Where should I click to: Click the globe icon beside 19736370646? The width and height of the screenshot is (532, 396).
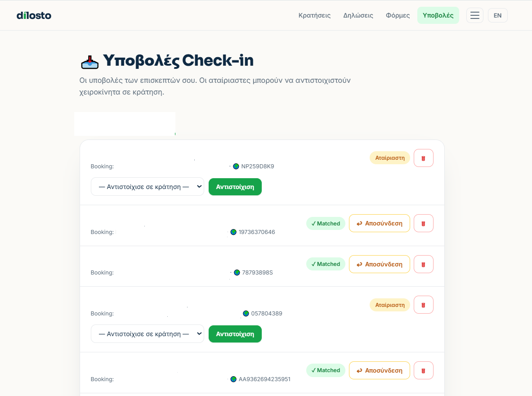click(233, 232)
